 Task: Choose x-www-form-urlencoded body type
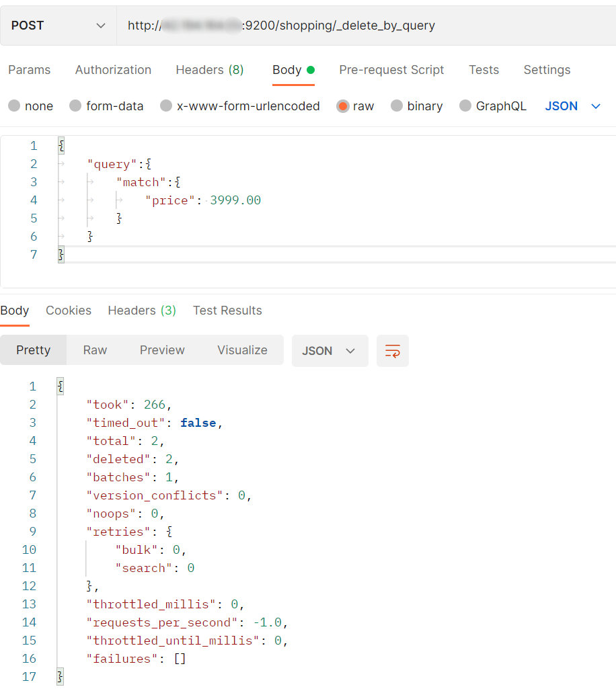[166, 106]
